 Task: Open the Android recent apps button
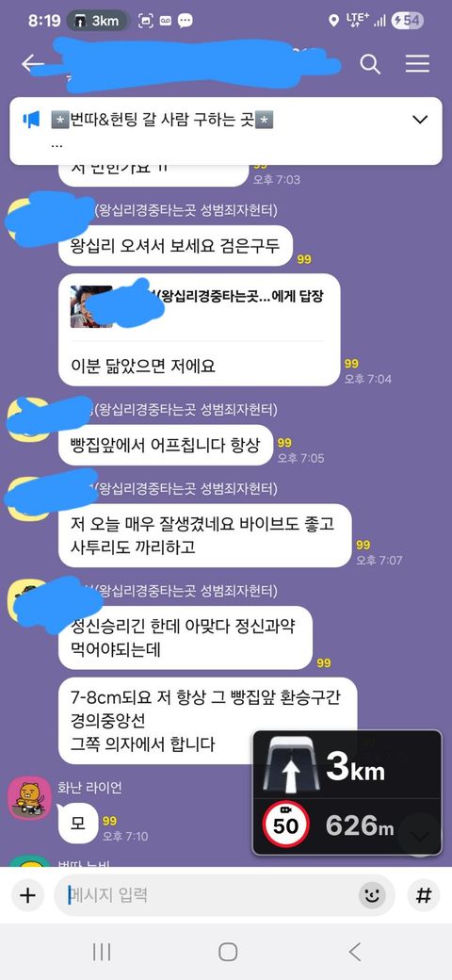coord(102,952)
